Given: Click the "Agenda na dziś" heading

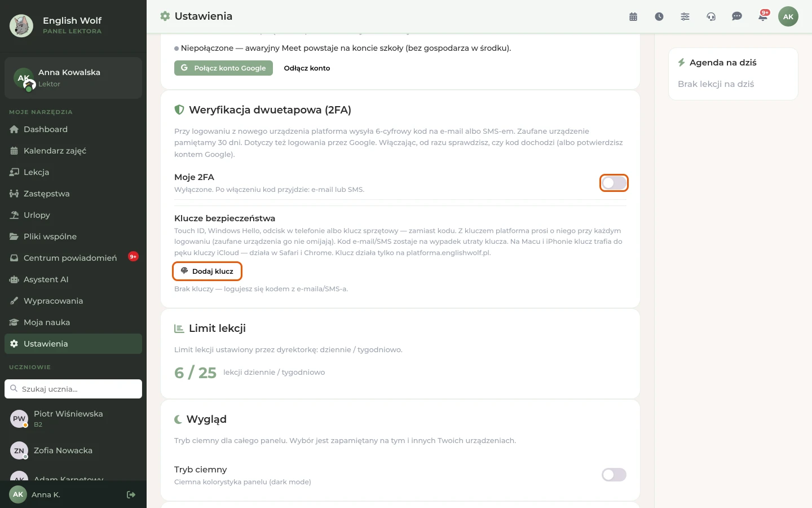Looking at the screenshot, I should [723, 63].
